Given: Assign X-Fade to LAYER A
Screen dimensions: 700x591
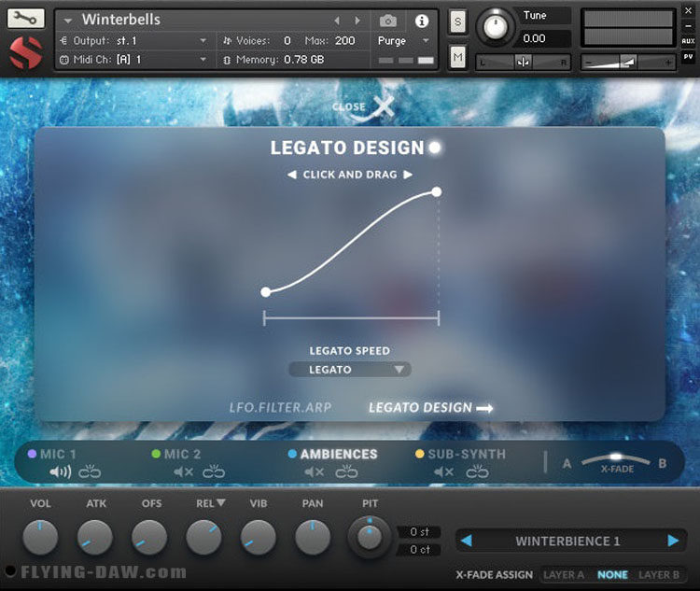Looking at the screenshot, I should point(564,575).
